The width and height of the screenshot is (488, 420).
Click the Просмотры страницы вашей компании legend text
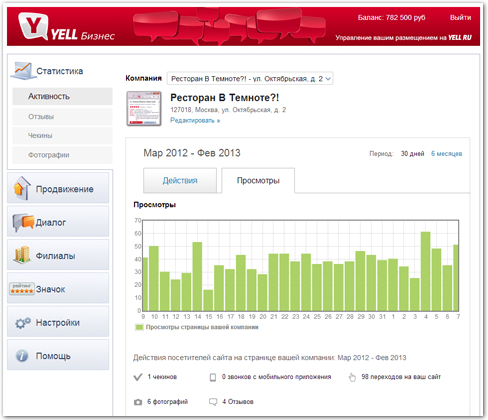click(x=202, y=327)
